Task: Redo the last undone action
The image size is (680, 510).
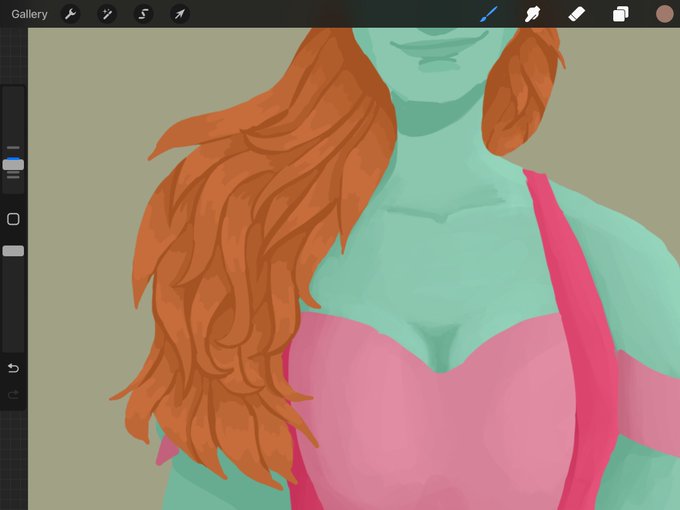Action: 13,394
